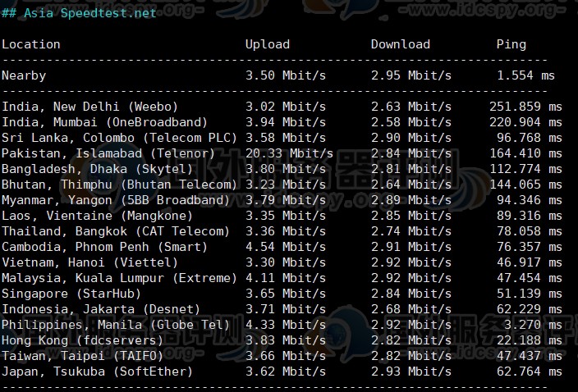Screen dimensions: 578x392
Task: Select 'Laos, Vientaine (Mangkone)' location
Action: 98,216
